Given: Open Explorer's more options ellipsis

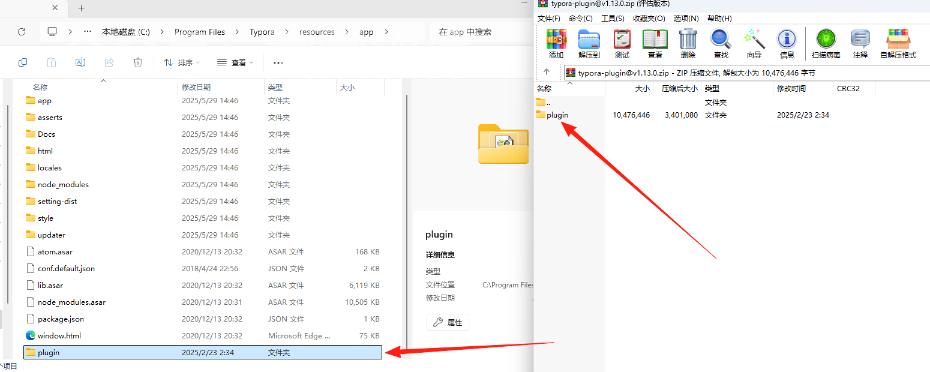Looking at the screenshot, I should 278,62.
